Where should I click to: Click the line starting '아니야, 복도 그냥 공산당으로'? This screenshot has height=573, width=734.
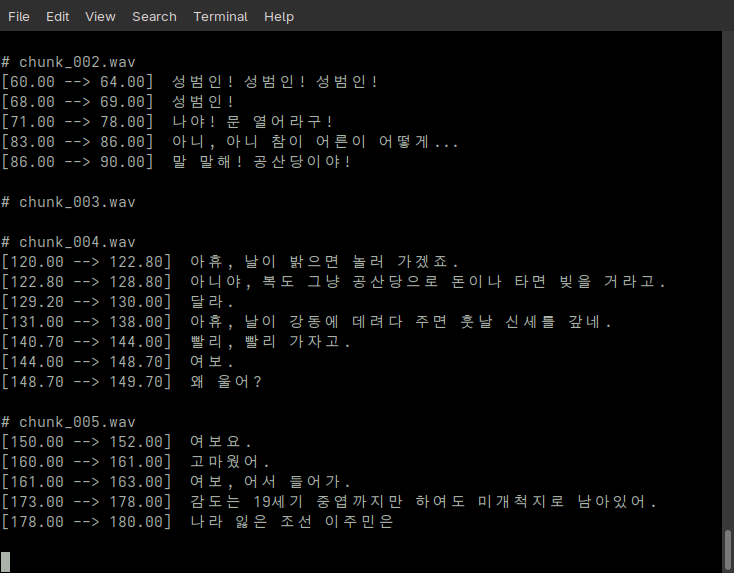coord(428,282)
